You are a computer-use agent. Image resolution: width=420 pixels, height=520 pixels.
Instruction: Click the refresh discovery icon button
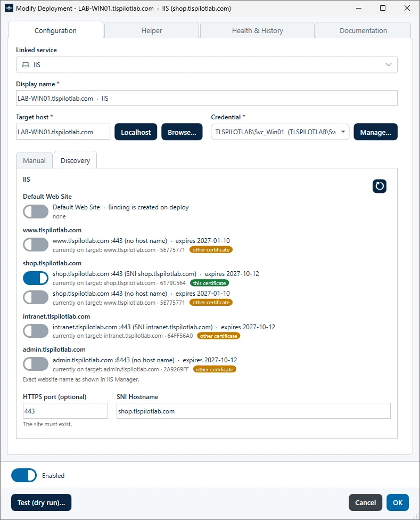[379, 186]
